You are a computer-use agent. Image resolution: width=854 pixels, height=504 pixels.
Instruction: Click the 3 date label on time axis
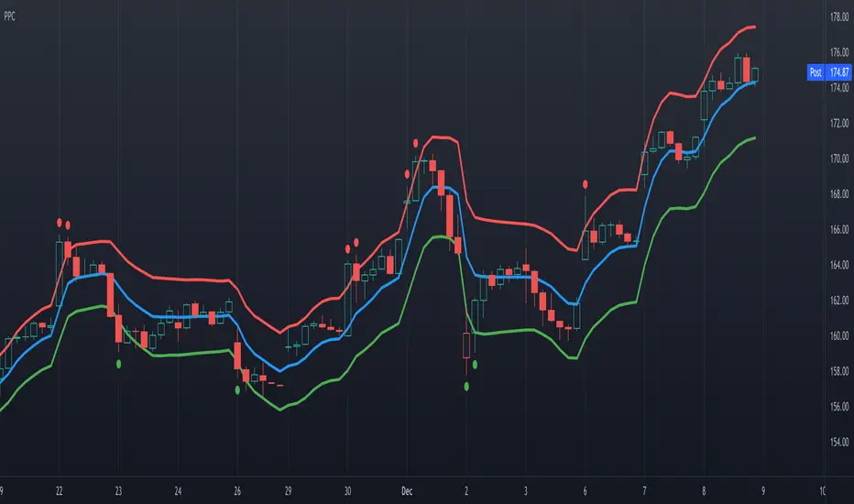[x=526, y=491]
